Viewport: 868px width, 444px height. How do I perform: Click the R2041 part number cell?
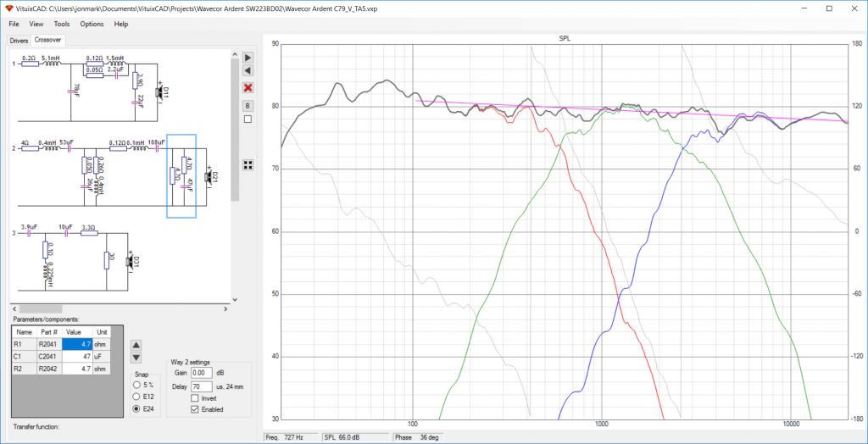tap(49, 344)
